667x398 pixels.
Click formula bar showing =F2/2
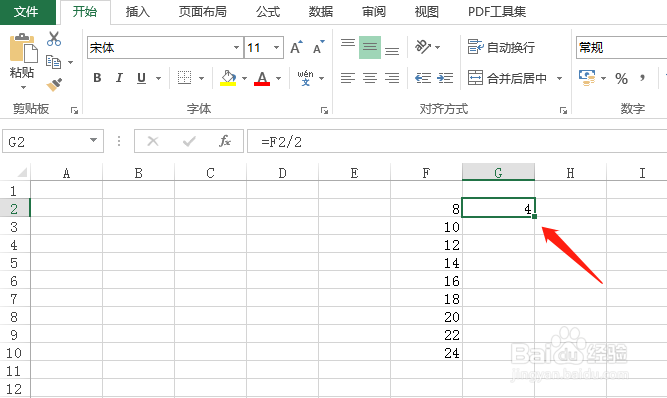tap(457, 141)
